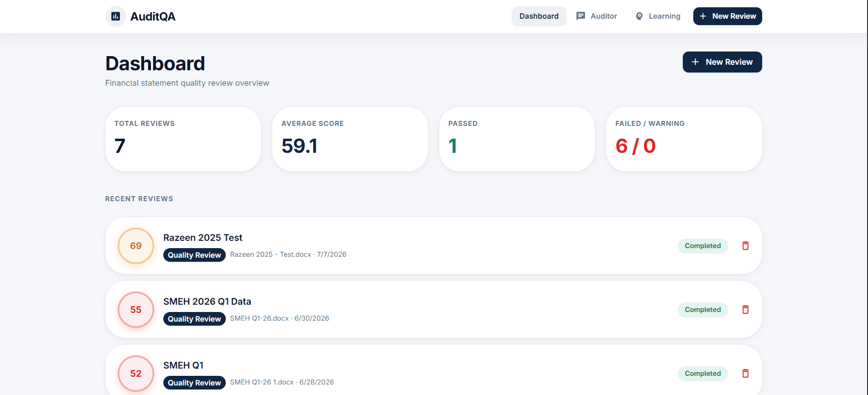Viewport: 868px width, 395px height.
Task: Open the Auditor chat icon
Action: coord(581,16)
